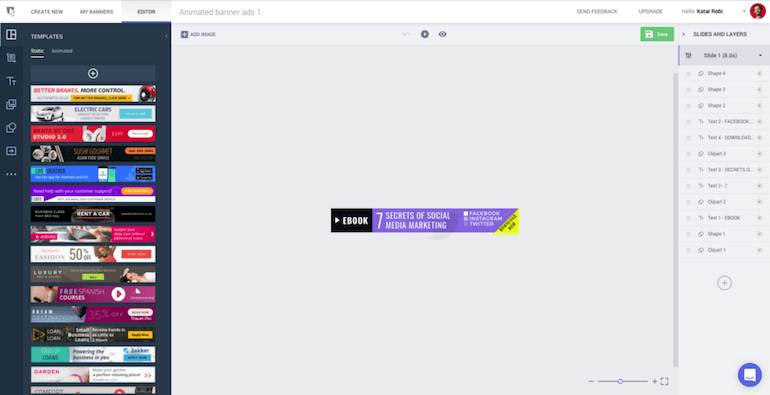Toggle visibility of Clipart 3 layer
The image size is (770, 395).
pyautogui.click(x=759, y=154)
